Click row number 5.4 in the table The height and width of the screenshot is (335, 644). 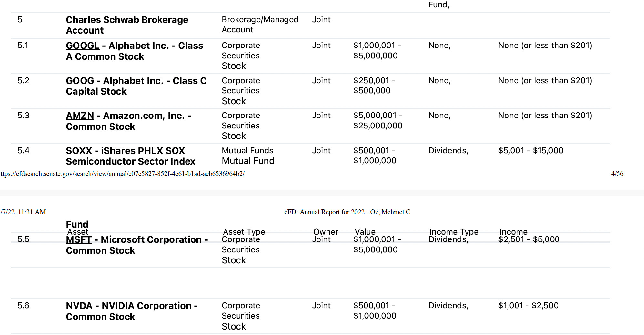[x=24, y=151]
